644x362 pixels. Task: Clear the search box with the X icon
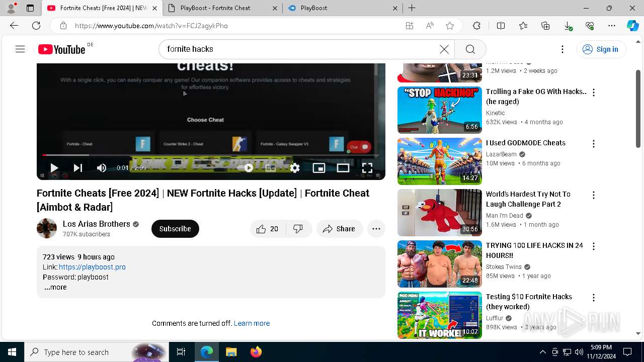click(444, 49)
